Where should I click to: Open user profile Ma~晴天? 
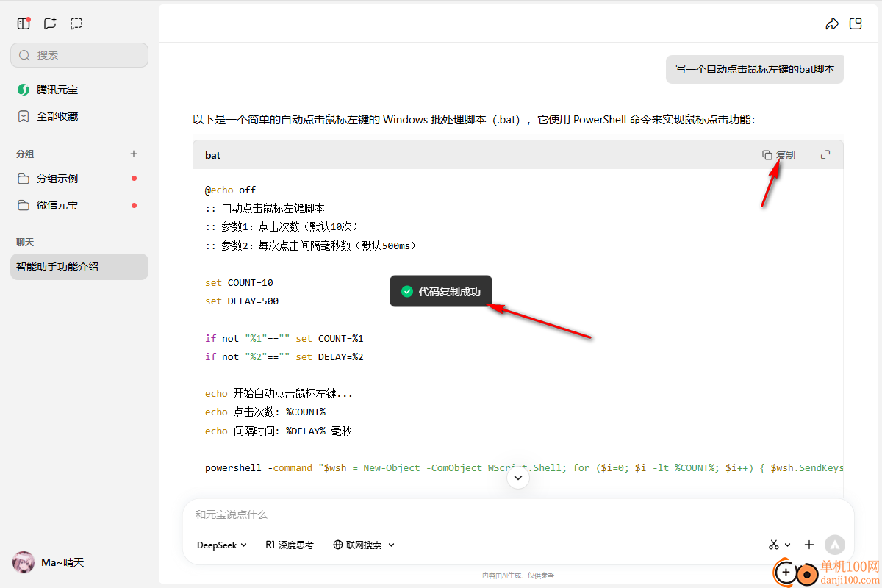click(x=49, y=562)
